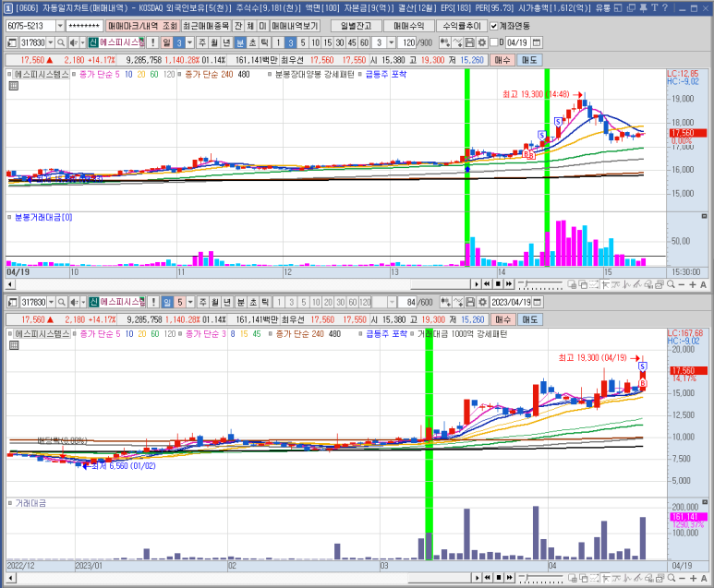Screen dimensions: 714x588
Task: Open the upper chart's indicator add icon
Action: [x=445, y=42]
